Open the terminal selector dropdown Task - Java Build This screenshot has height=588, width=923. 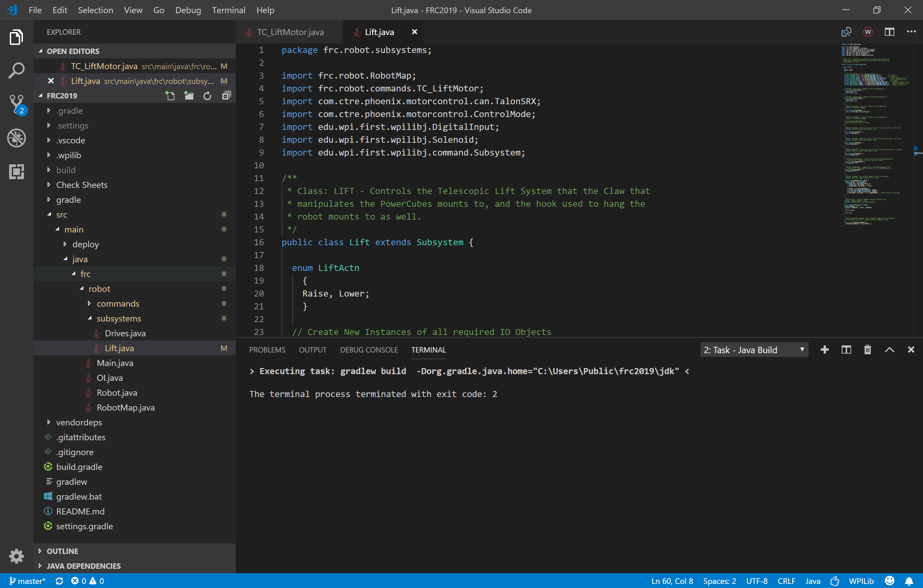(x=754, y=349)
